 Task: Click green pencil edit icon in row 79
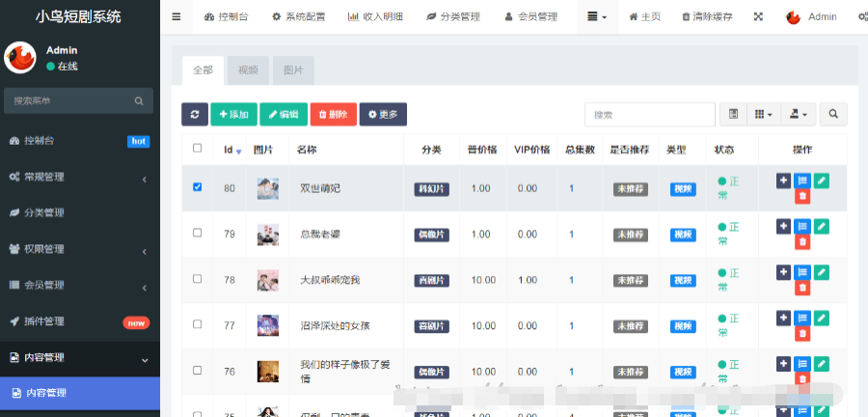tap(821, 226)
